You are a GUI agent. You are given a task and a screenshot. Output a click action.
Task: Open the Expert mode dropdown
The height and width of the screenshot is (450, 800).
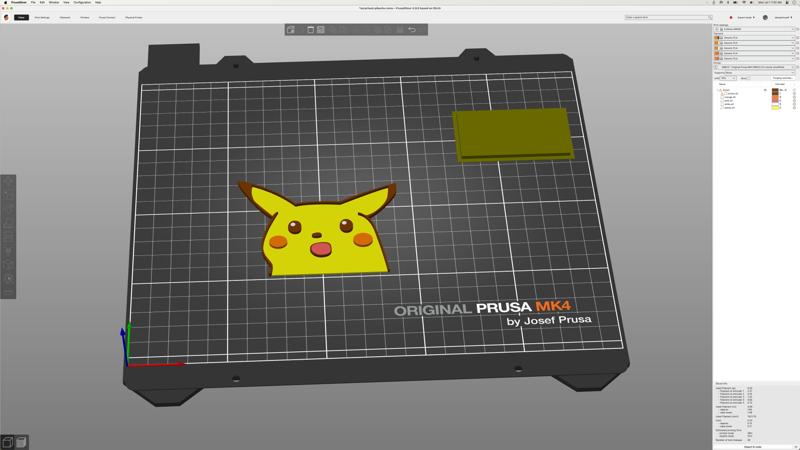point(746,17)
